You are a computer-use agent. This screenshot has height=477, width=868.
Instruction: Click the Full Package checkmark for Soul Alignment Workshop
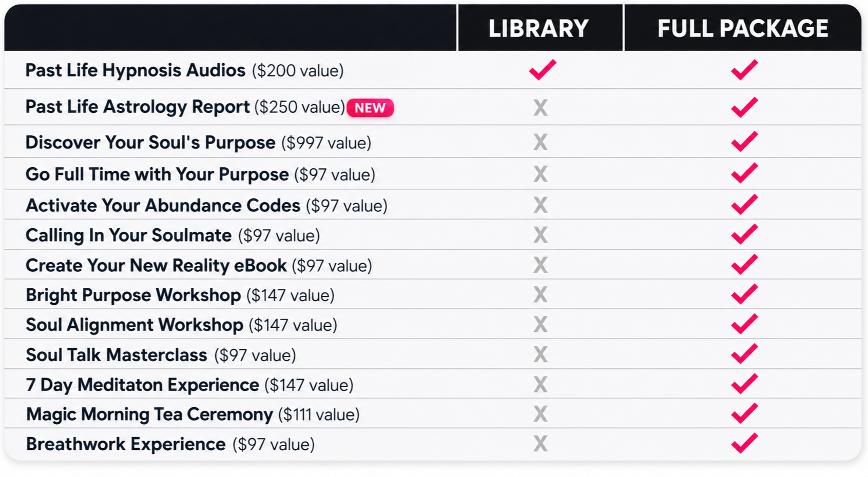(x=744, y=324)
